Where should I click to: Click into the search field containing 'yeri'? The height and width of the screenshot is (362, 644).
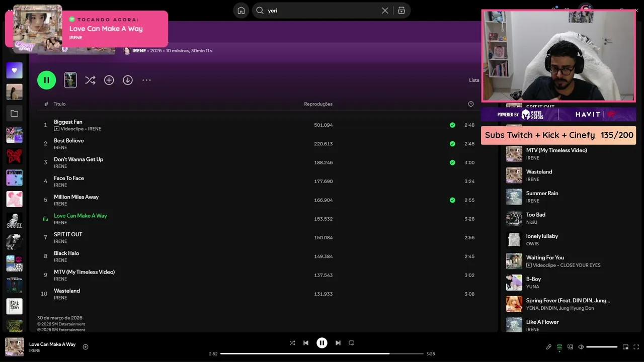tap(322, 11)
